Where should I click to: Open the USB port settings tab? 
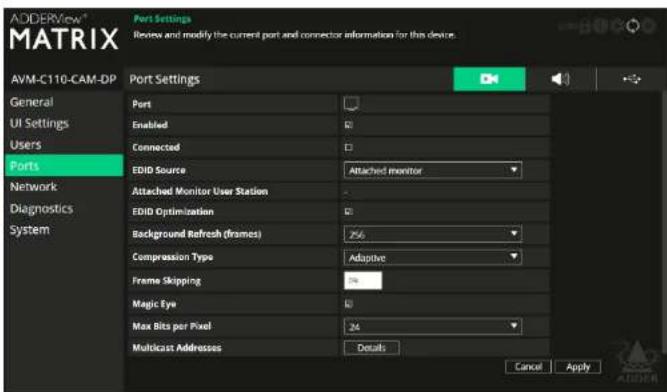tap(632, 79)
